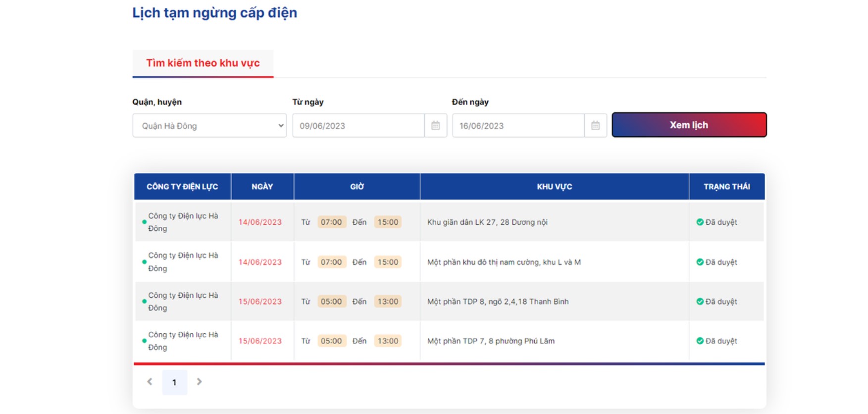Click the Quận, huyện label
The height and width of the screenshot is (414, 868).
[157, 102]
